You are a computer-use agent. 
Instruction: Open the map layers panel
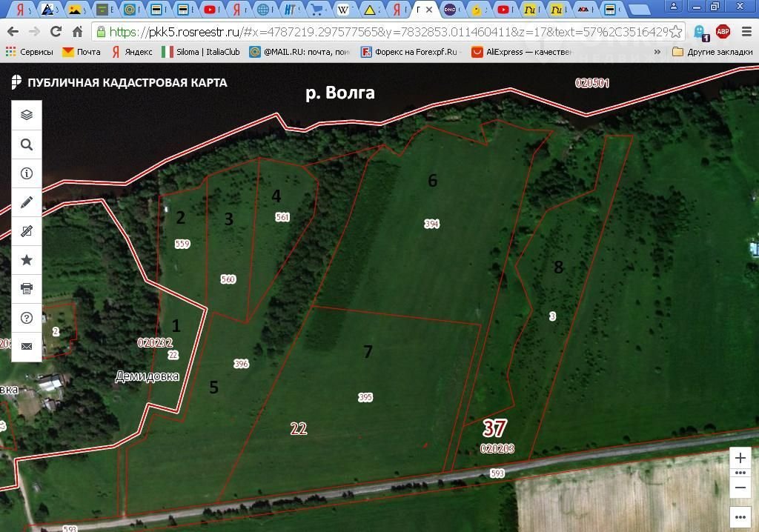click(x=27, y=115)
